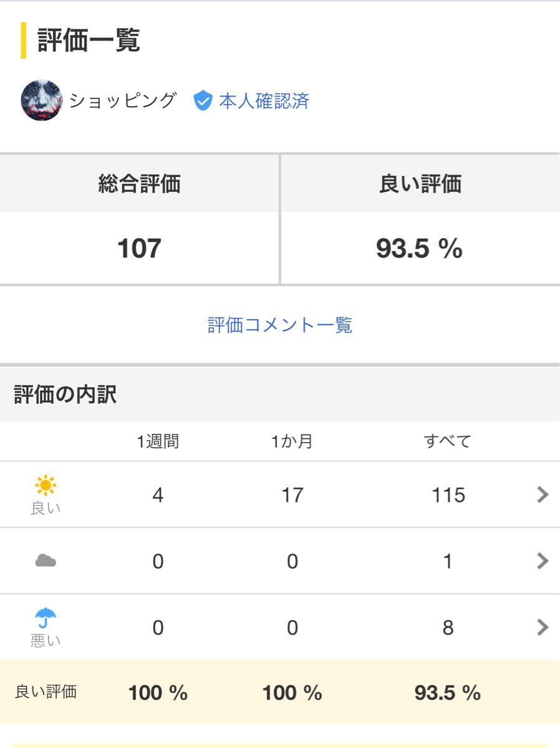Click the user profile avatar thumbnail
Viewport: 560px width, 748px height.
(42, 100)
